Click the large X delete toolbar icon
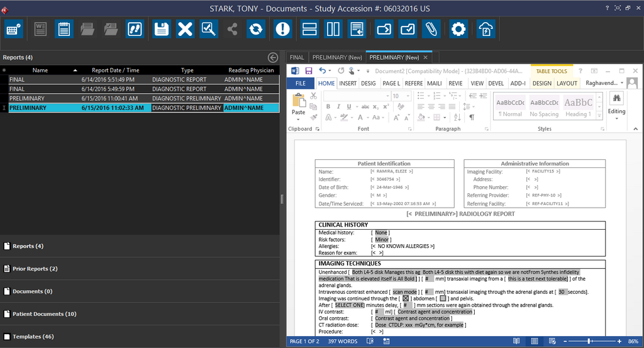The width and height of the screenshot is (644, 348). coord(185,29)
